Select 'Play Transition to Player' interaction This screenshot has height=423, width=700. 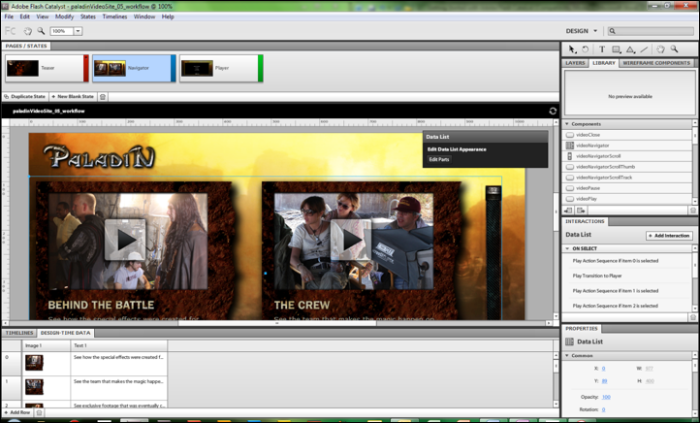tap(597, 276)
